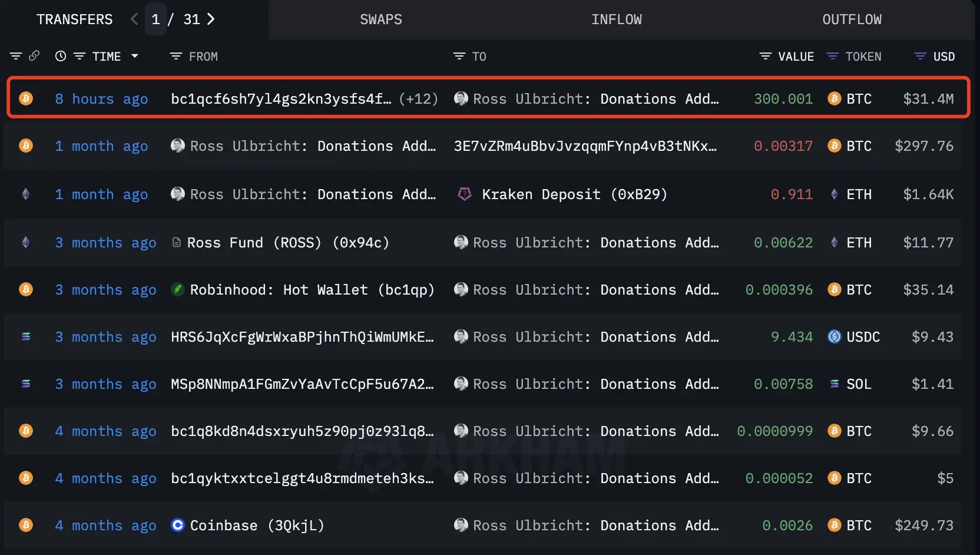Screen dimensions: 980x555
Task: Filter by USD column
Action: click(x=920, y=56)
